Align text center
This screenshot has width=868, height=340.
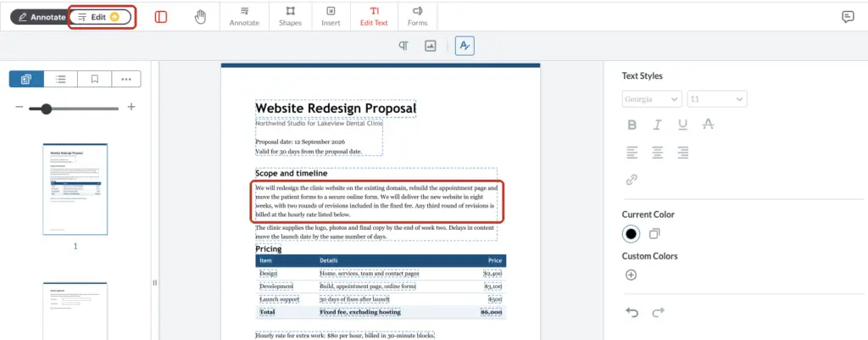coord(657,153)
